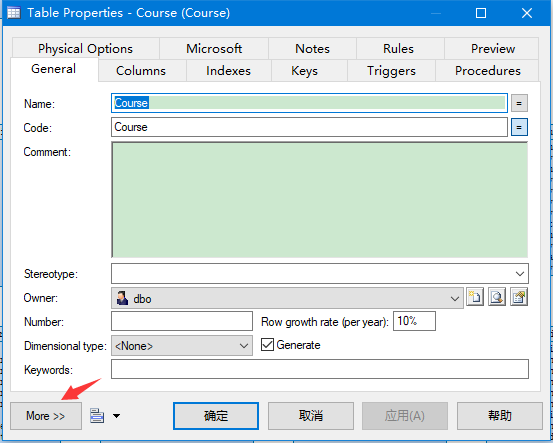Click inside the Name field

tap(309, 103)
